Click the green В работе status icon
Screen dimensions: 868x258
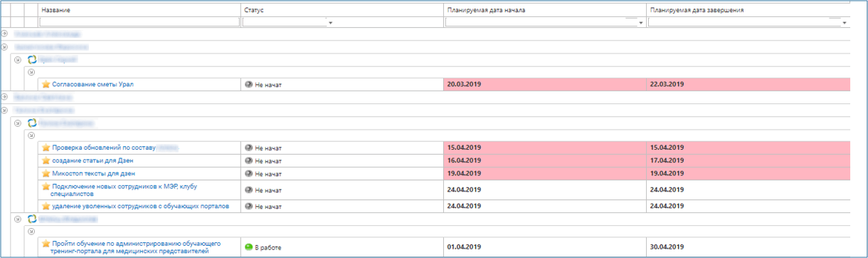click(248, 247)
